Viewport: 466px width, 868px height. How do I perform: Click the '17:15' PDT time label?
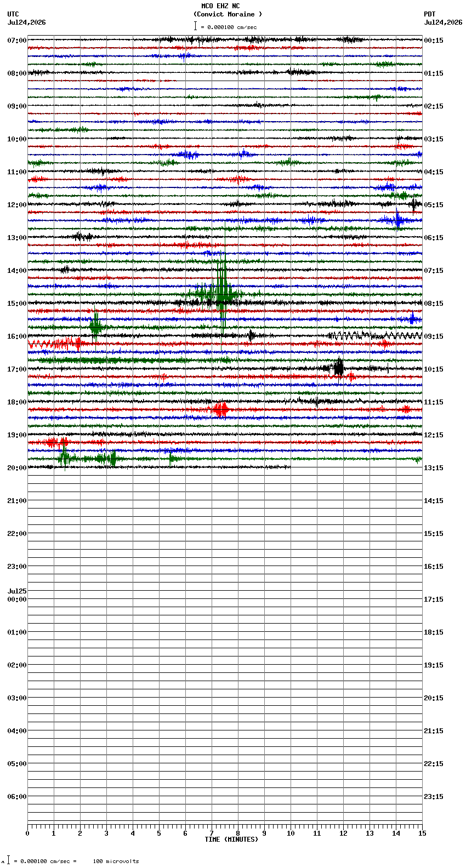pos(434,599)
